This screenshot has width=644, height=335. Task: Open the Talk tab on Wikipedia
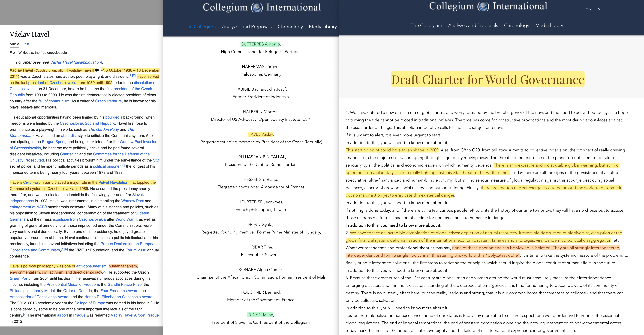point(26,44)
